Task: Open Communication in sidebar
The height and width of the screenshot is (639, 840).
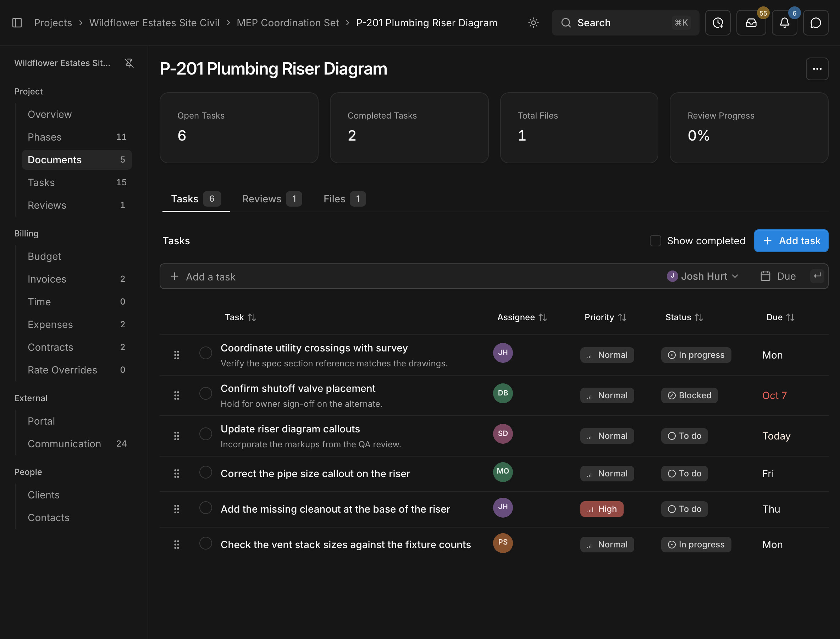Action: [77, 444]
